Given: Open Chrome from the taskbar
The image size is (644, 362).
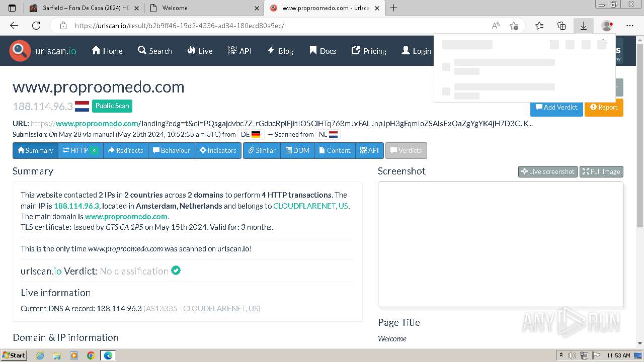Looking at the screenshot, I should click(91, 355).
